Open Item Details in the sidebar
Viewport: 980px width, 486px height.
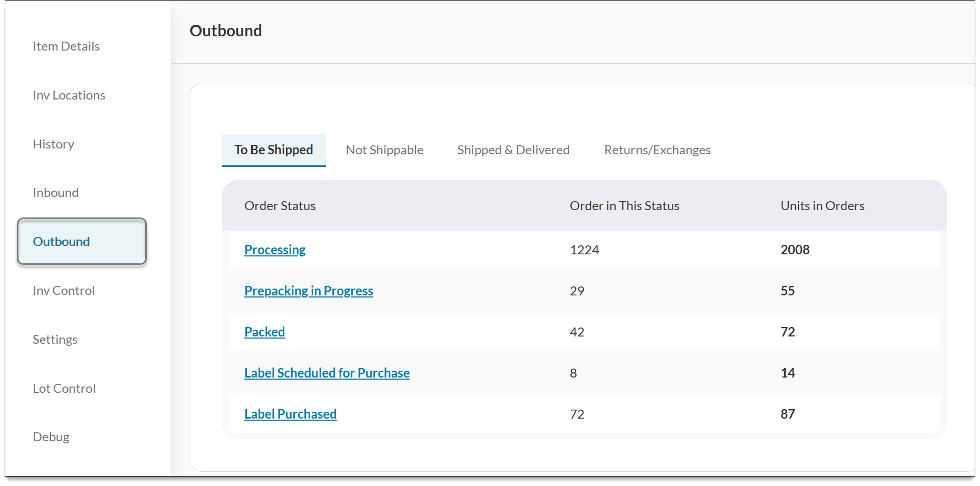66,46
